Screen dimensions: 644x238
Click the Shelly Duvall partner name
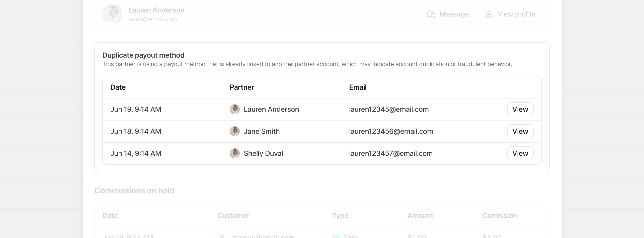(264, 153)
